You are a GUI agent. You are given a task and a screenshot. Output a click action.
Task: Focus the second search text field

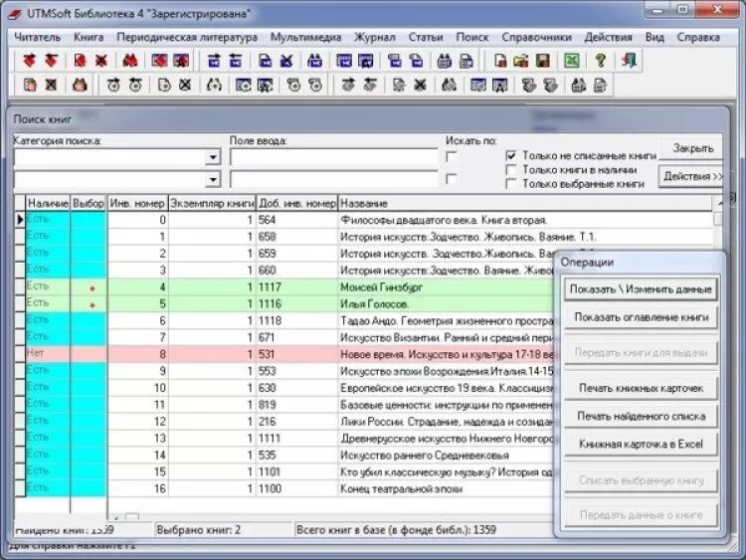tap(333, 179)
